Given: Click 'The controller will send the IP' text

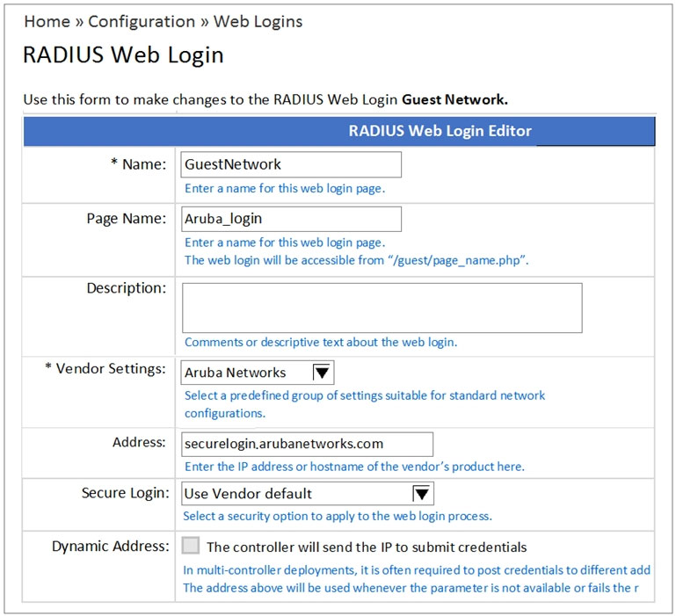Looking at the screenshot, I should [367, 547].
